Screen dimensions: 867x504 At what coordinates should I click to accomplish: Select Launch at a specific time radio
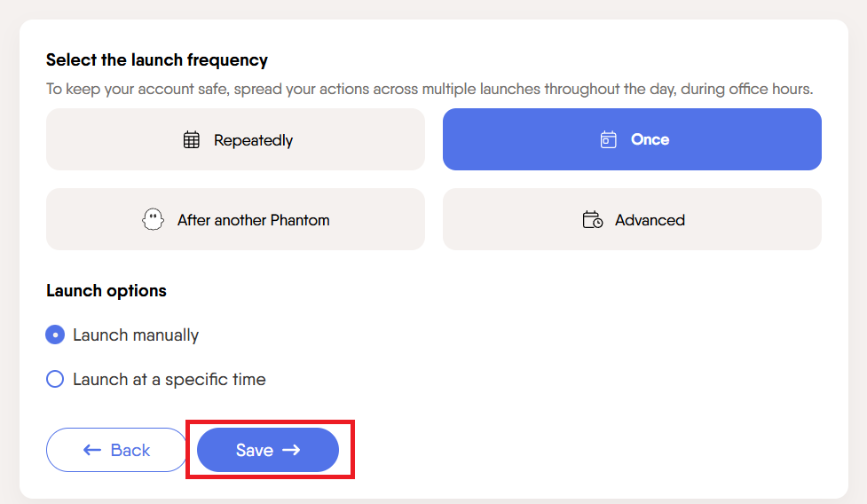pos(55,380)
